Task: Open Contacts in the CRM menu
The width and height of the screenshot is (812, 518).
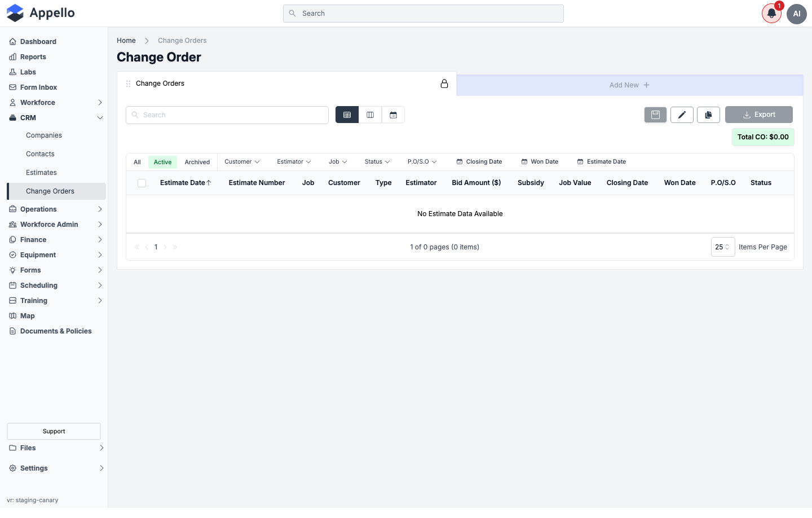Action: click(40, 154)
